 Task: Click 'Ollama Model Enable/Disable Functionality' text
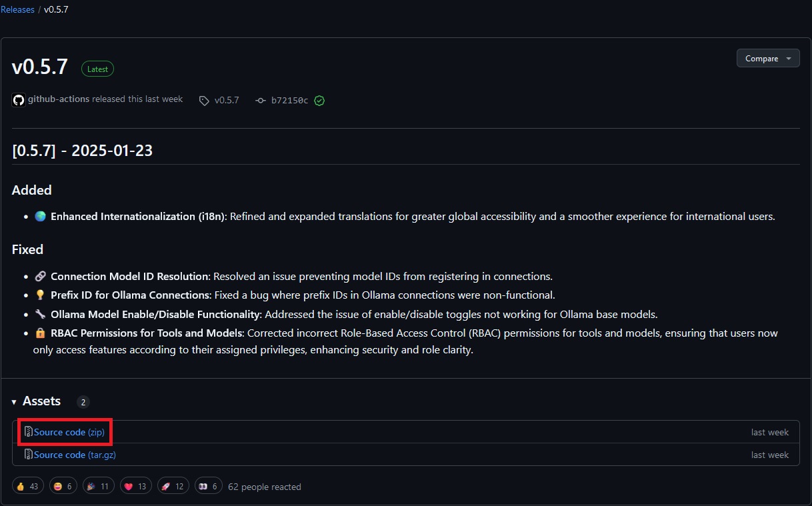[x=155, y=314]
